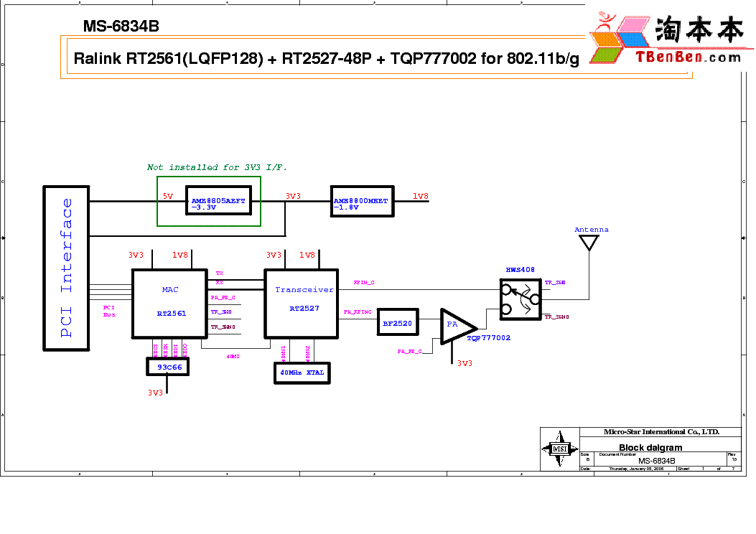Click the "3V3" label below the PA
This screenshot has width=756, height=534.
pos(465,363)
